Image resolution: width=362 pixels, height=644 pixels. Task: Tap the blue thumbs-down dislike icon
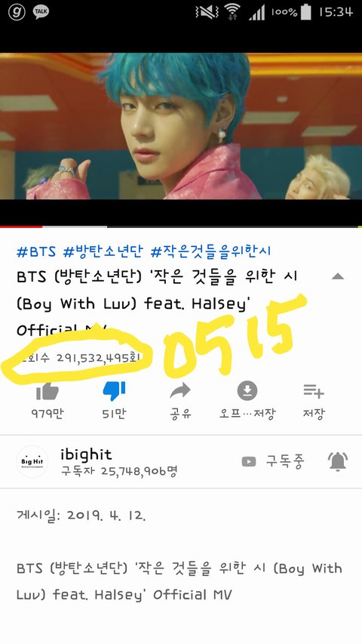[114, 391]
